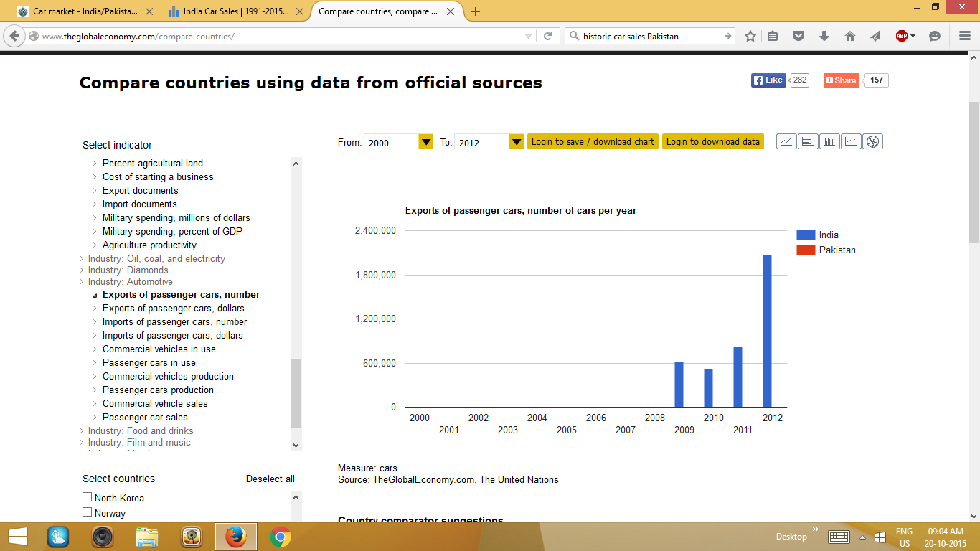Click Login to save / download chart
The image size is (980, 551).
[x=593, y=142]
